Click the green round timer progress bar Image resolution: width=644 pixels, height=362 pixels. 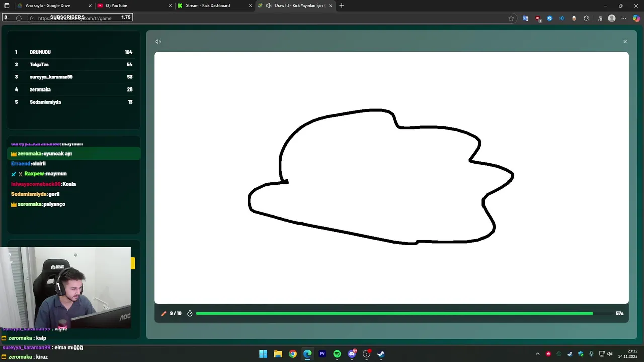coord(394,313)
